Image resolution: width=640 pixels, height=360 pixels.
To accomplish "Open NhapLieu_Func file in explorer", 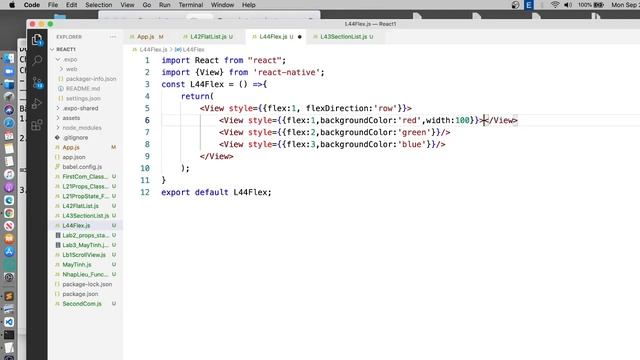I will [85, 275].
